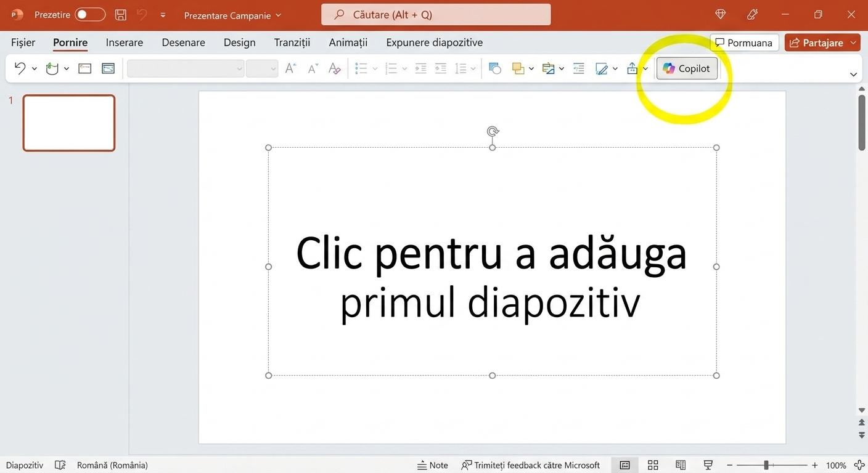Screen dimensions: 868x473
Task: Open the Expunere diapozitive tab
Action: pos(435,42)
